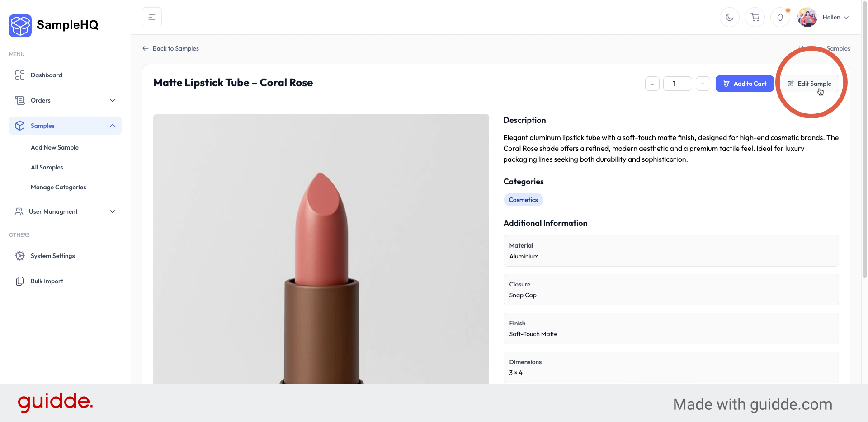Click Hellen's profile avatar

(x=807, y=17)
